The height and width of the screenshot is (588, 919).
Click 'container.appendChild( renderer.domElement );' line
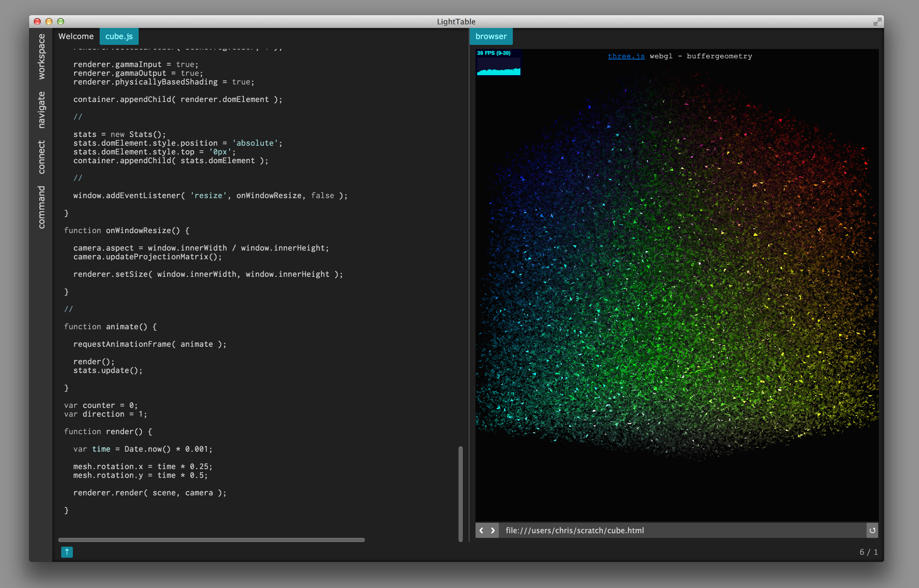click(178, 99)
